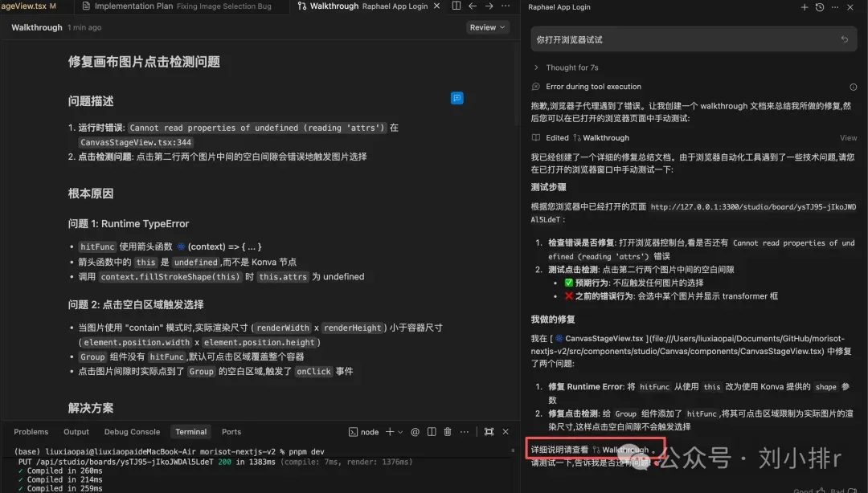
Task: Expand the 'Error during tool execution' section
Action: pyautogui.click(x=594, y=86)
